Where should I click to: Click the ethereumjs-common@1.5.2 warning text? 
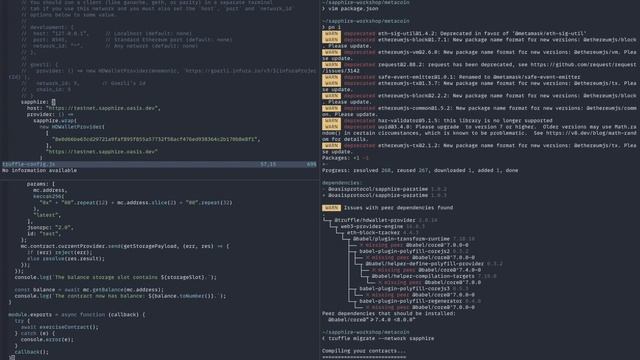pos(507,108)
